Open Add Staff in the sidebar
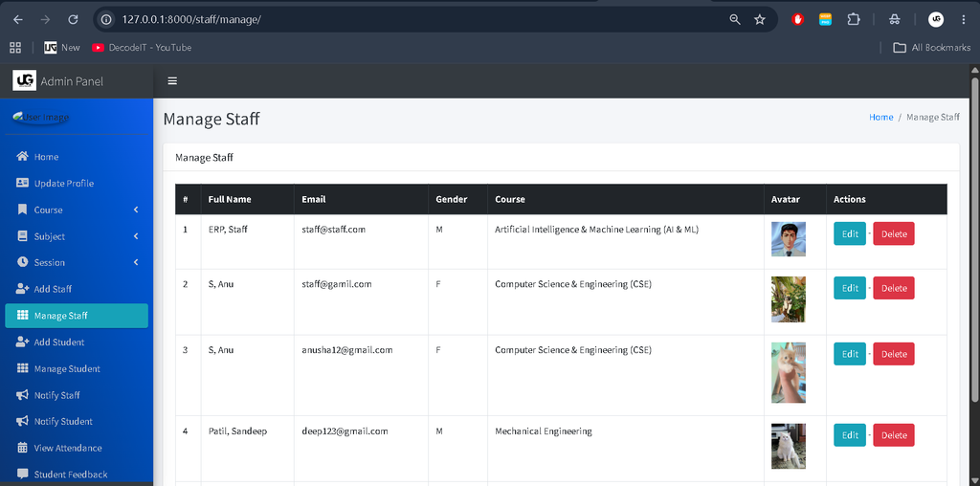980x486 pixels. pos(77,289)
